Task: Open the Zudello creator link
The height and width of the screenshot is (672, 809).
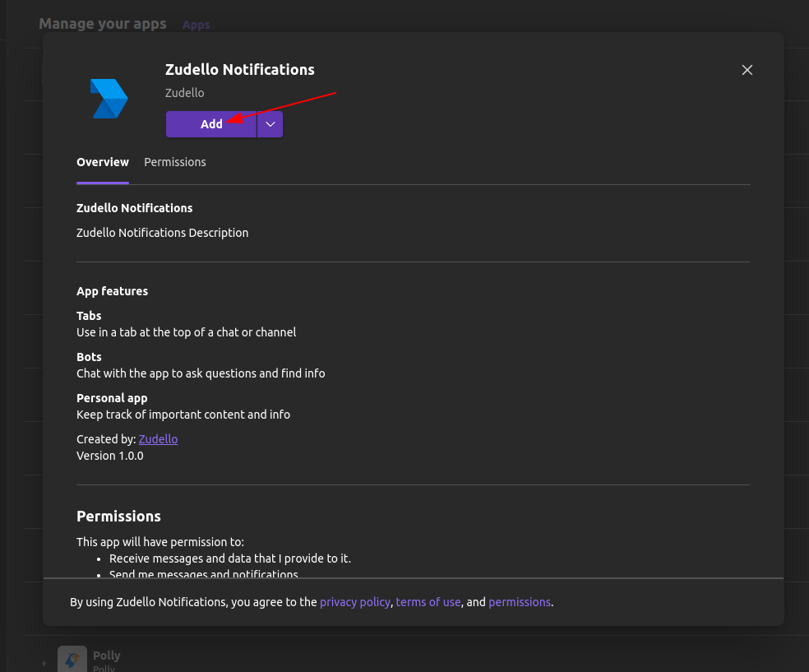Action: pos(159,439)
